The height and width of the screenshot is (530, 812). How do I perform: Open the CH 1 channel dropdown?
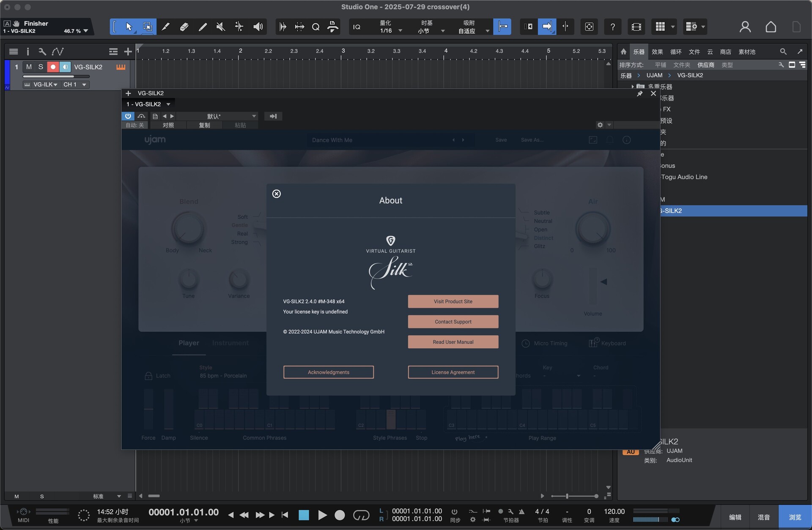point(74,85)
